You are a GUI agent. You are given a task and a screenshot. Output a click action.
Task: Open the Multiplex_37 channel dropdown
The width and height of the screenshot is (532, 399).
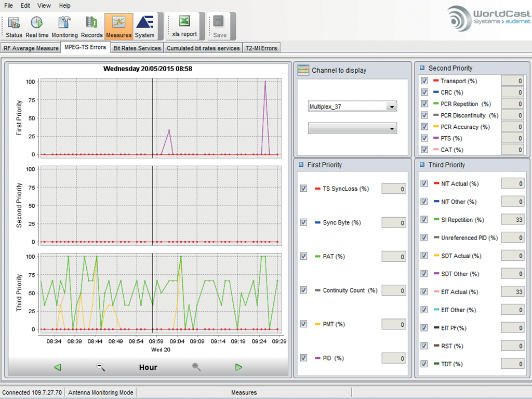coord(392,106)
